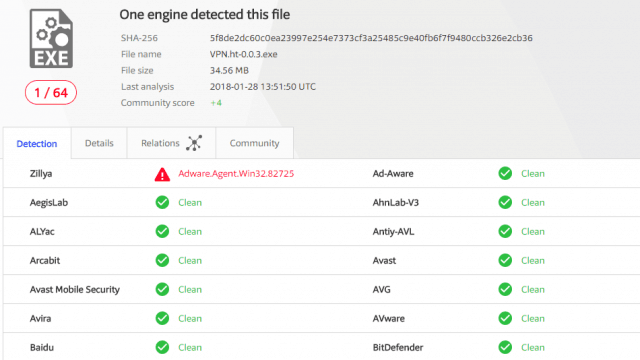
Task: Click the +4 community score value
Action: 216,103
